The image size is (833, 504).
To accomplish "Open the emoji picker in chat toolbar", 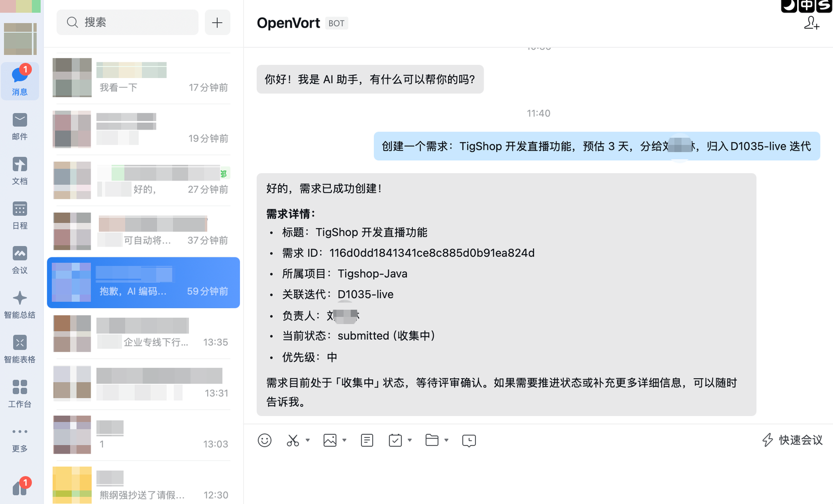I will (x=264, y=441).
